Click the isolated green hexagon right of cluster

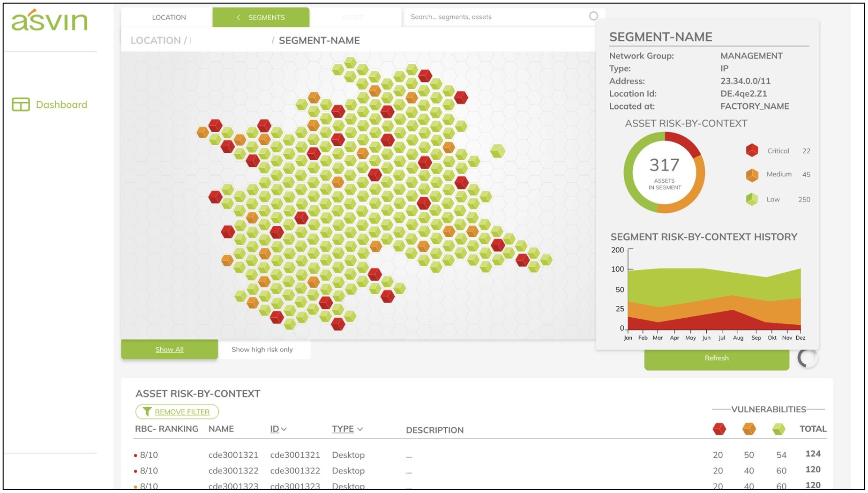click(497, 151)
